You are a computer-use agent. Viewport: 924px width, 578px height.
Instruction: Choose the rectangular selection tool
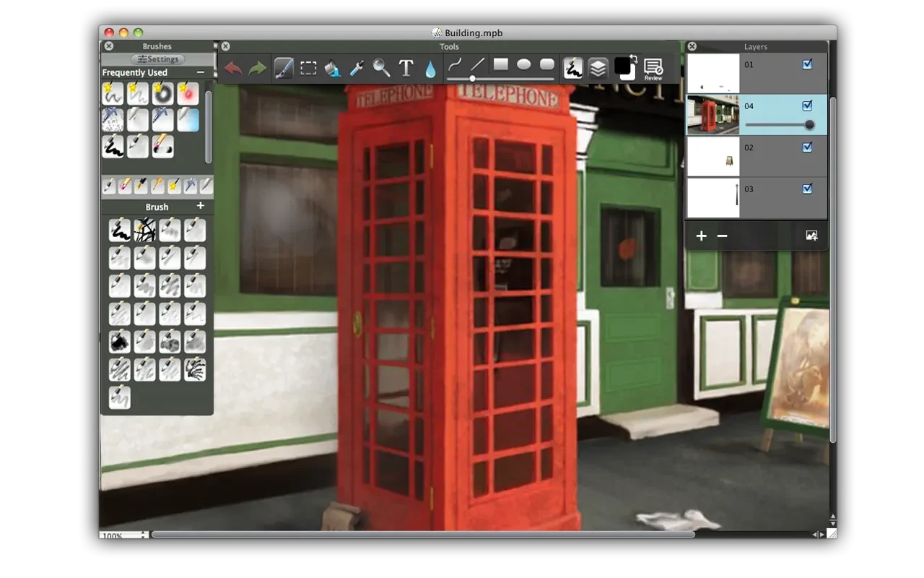click(x=308, y=69)
